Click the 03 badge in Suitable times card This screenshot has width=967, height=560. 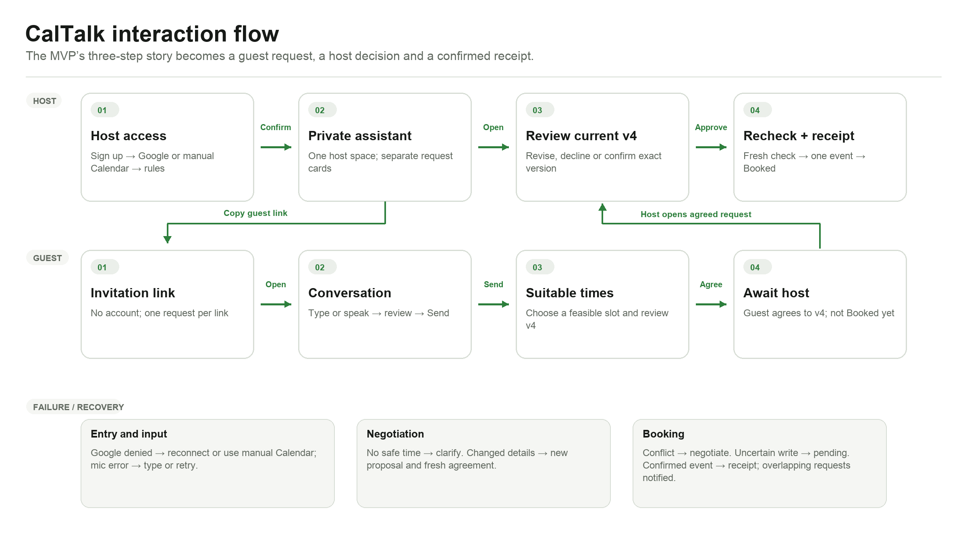(540, 267)
